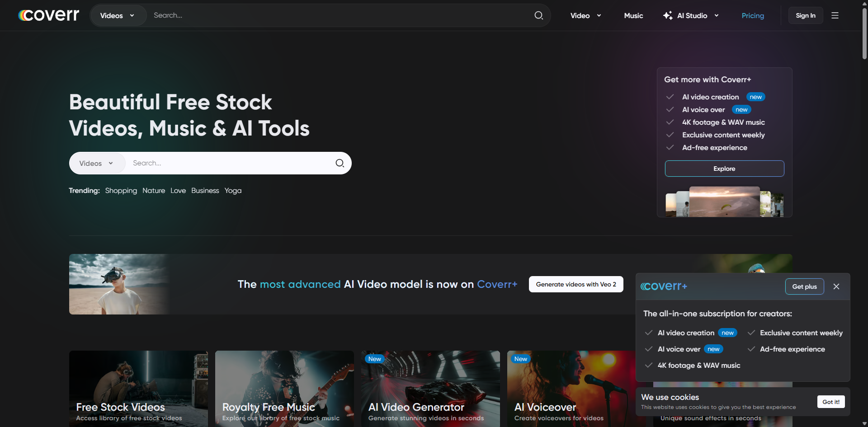Select trending tag Nature
Image resolution: width=868 pixels, height=427 pixels.
(x=154, y=191)
